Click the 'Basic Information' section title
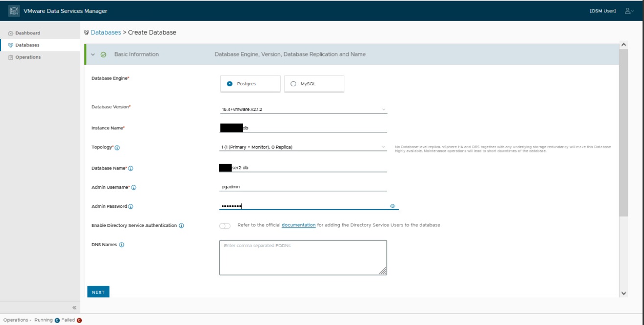This screenshot has width=644, height=325. (137, 54)
